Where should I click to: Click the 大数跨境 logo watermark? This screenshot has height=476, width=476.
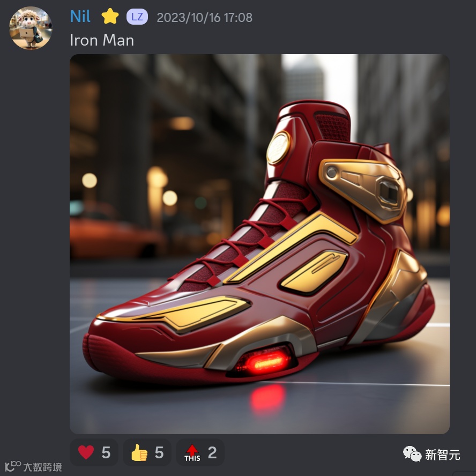(33, 466)
